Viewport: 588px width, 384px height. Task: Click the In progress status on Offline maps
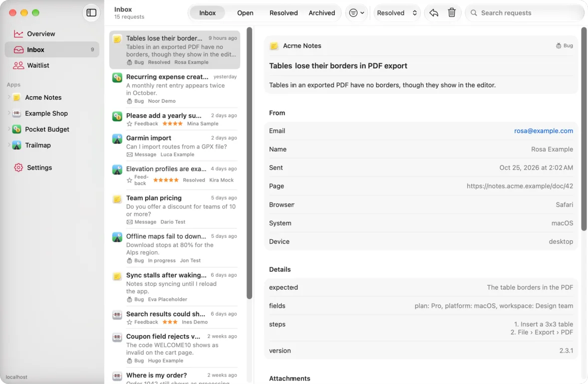[x=162, y=260]
